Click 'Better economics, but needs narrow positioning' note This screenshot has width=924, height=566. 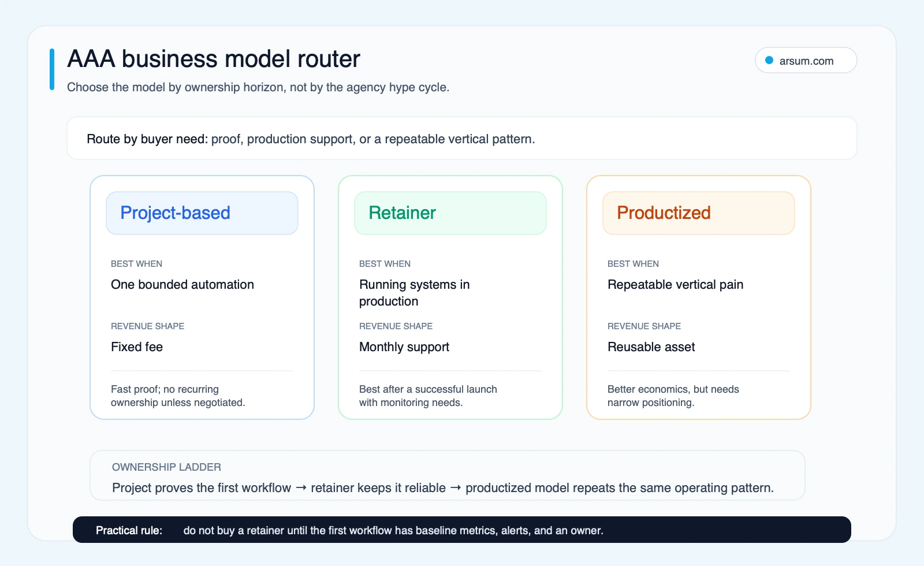coord(673,396)
